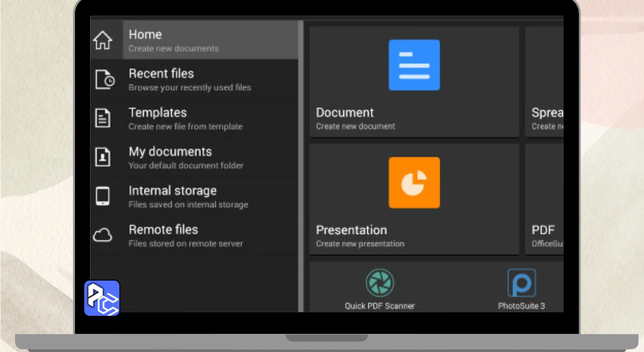The image size is (644, 352).
Task: Open the Recent files entry
Action: 194,79
